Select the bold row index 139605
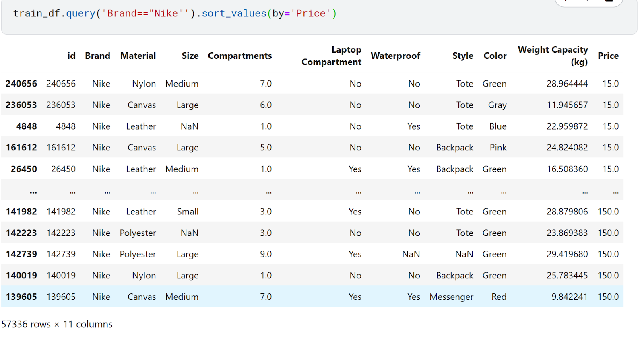This screenshot has width=644, height=346. point(21,297)
